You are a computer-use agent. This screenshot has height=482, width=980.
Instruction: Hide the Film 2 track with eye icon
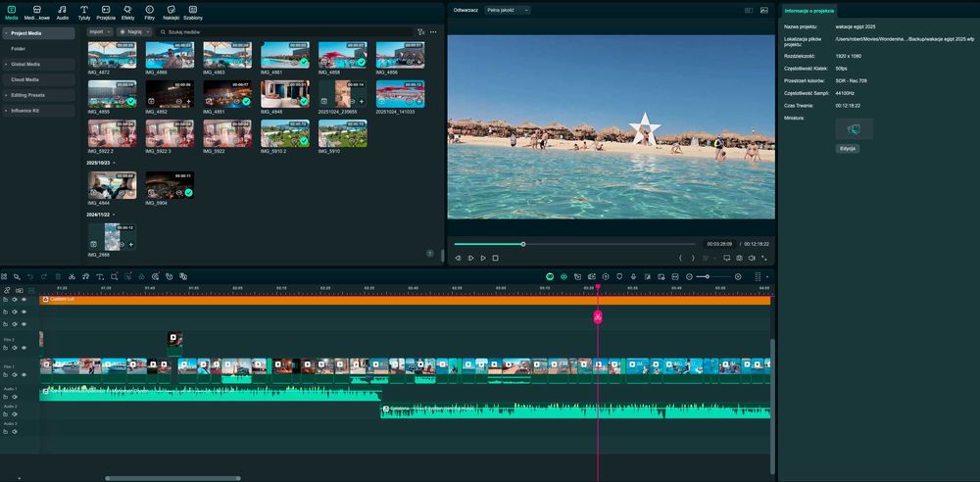click(x=24, y=348)
